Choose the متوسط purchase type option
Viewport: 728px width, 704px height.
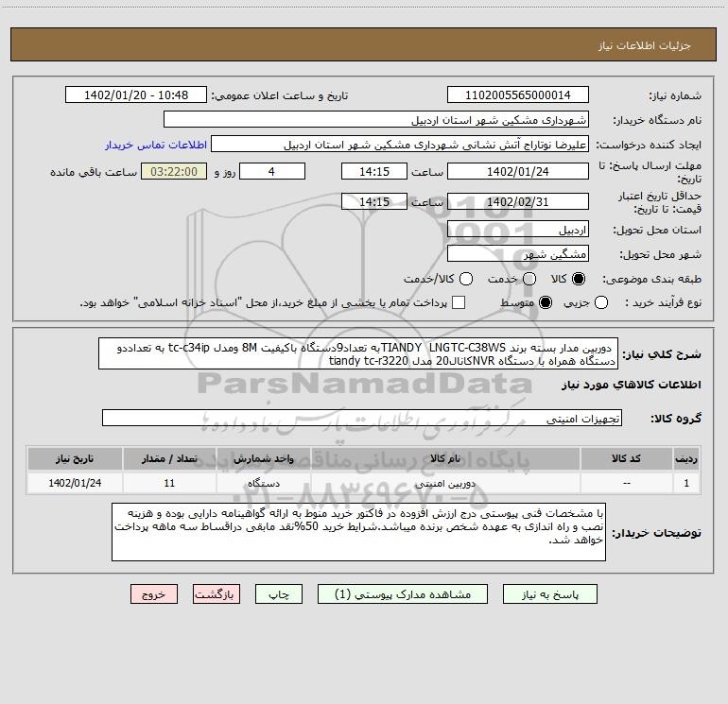(x=546, y=302)
